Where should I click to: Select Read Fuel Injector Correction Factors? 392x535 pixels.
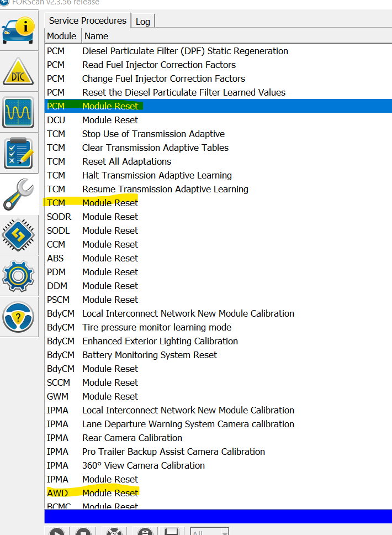point(218,65)
